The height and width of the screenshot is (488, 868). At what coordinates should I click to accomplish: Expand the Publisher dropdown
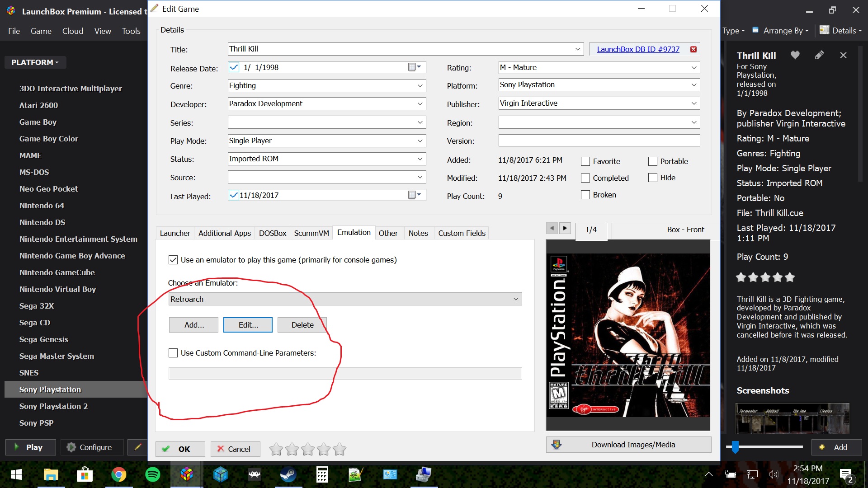(x=694, y=103)
